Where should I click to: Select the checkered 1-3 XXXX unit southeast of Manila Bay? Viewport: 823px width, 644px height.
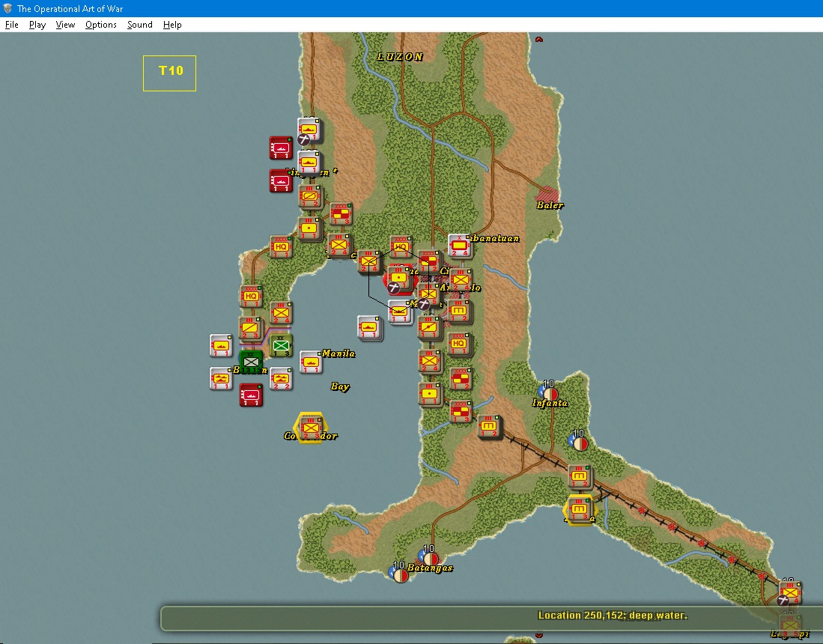click(x=461, y=412)
